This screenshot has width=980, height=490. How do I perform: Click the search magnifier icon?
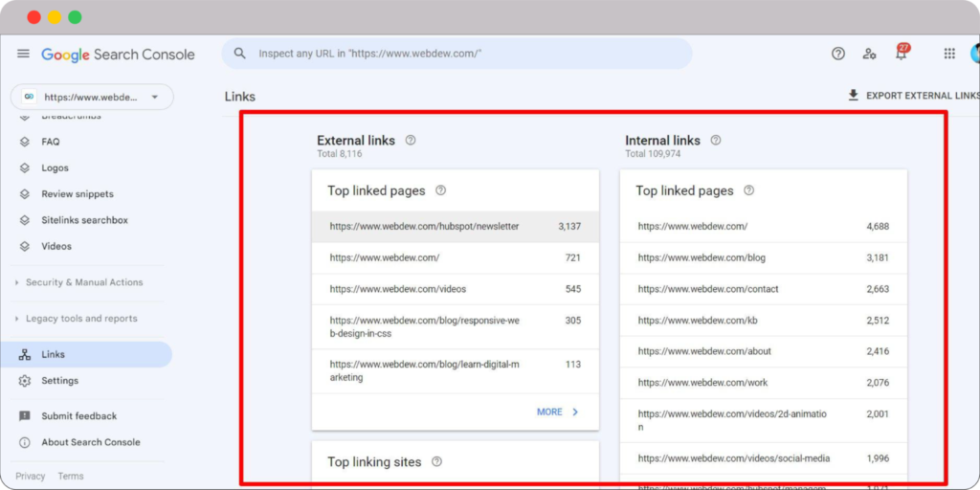point(240,54)
